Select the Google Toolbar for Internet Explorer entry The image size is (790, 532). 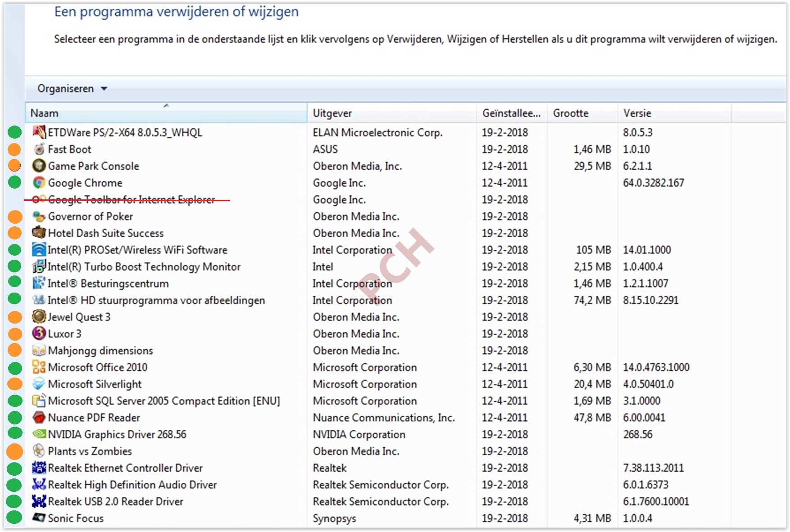[x=132, y=199]
